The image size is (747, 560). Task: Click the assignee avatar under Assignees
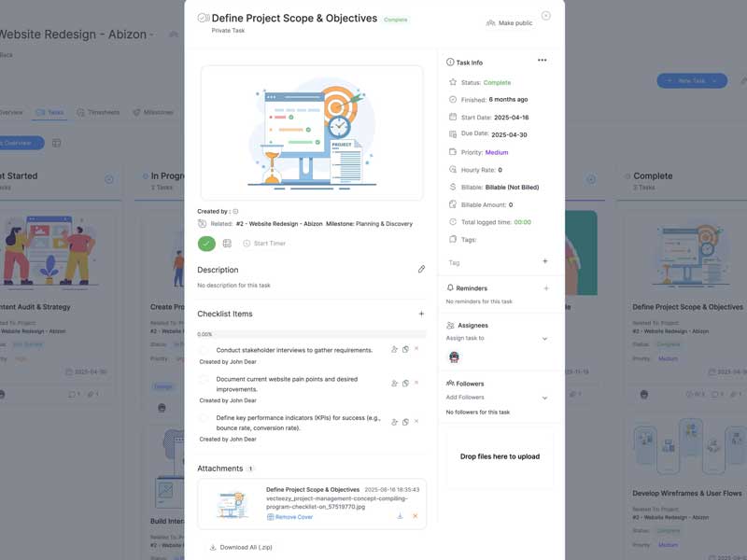(x=454, y=357)
